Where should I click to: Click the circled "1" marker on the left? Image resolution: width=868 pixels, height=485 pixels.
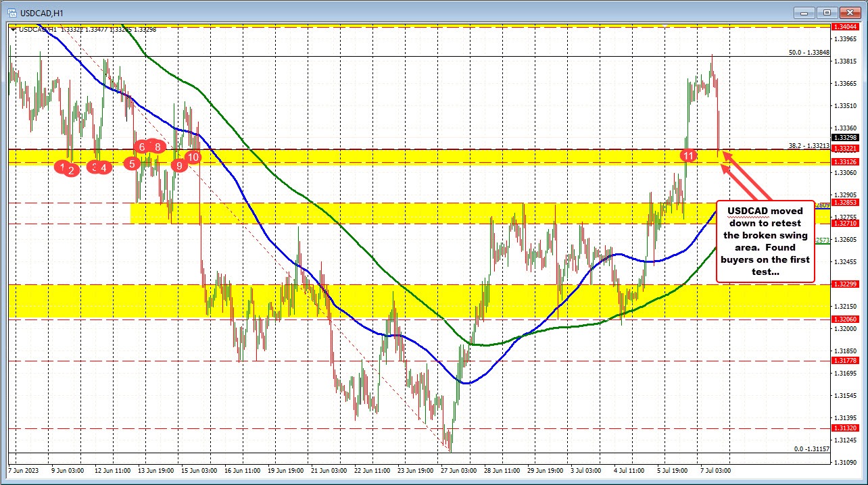point(62,165)
